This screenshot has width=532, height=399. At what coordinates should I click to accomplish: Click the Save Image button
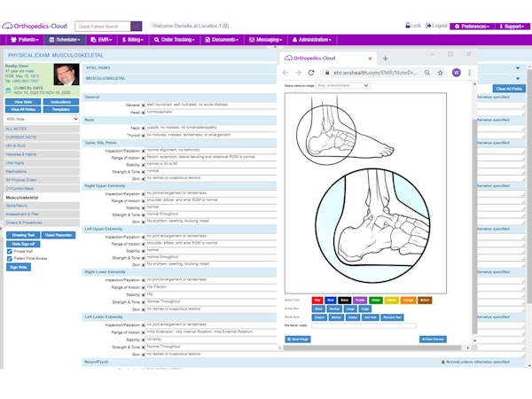[x=298, y=340]
